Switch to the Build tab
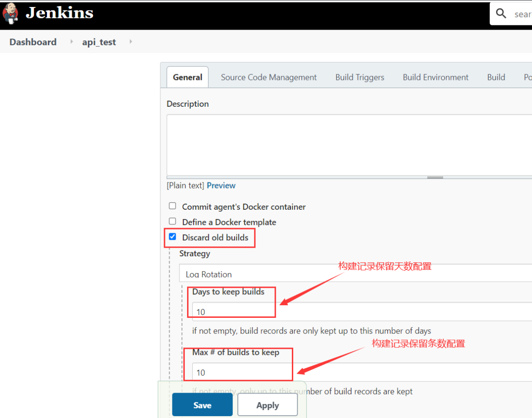 (x=496, y=77)
